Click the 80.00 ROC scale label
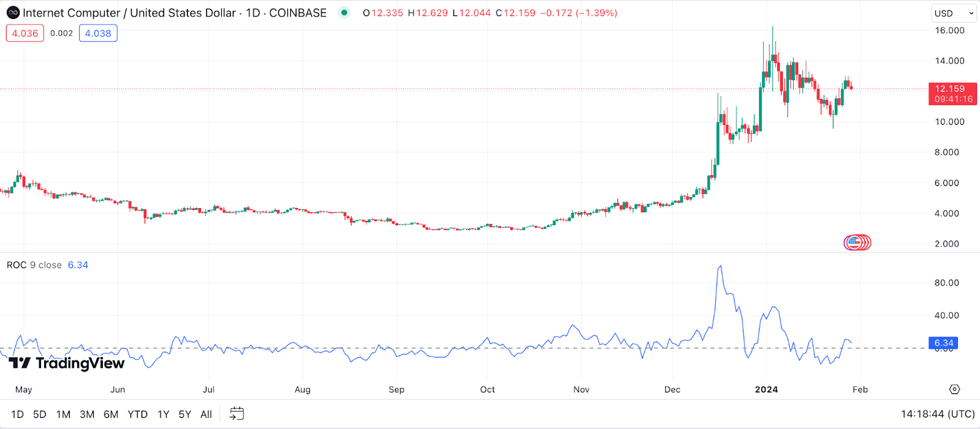Screen dimensions: 980x429 [947, 283]
